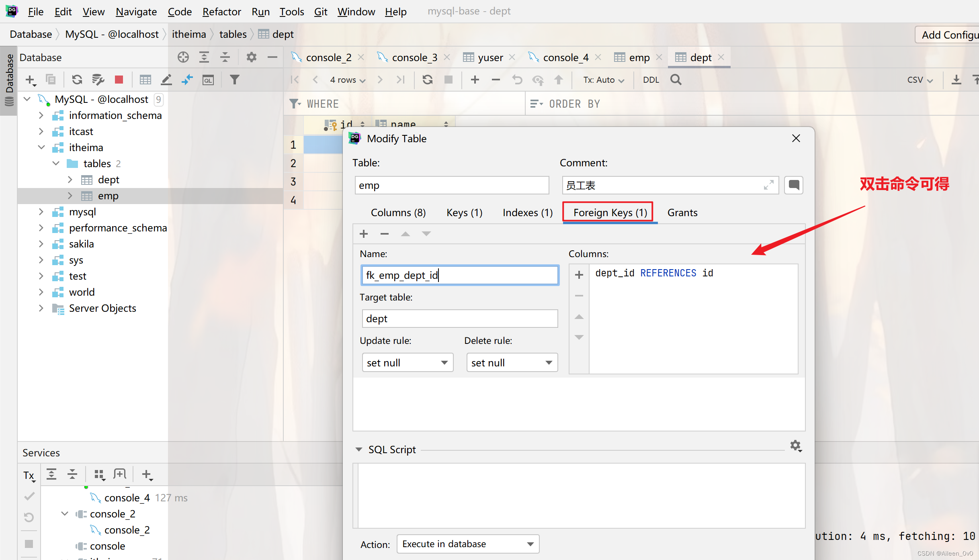The height and width of the screenshot is (560, 979).
Task: Click the Tx icon in Services panel
Action: [29, 476]
